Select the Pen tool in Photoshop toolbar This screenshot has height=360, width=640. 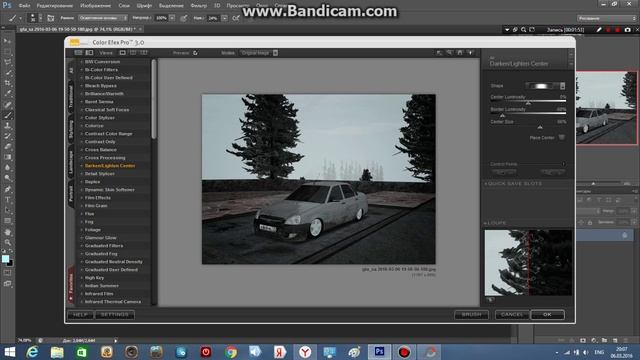point(7,189)
